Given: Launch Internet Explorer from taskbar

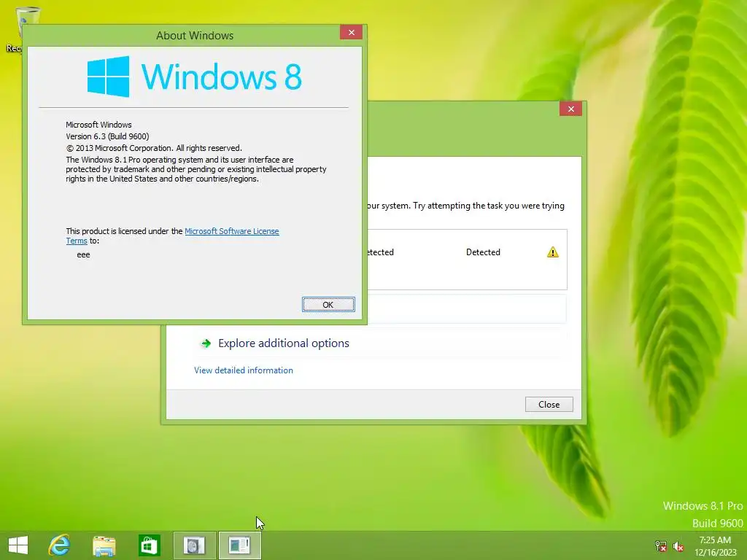Looking at the screenshot, I should click(x=59, y=545).
